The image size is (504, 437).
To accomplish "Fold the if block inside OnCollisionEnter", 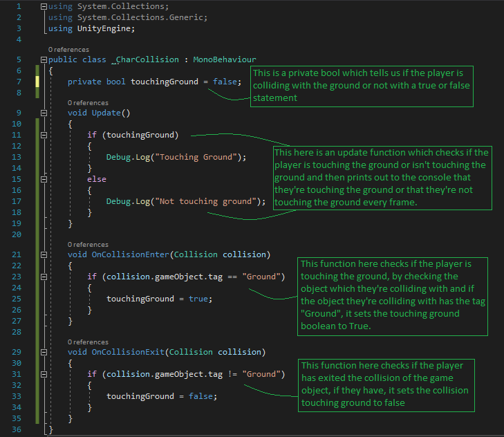I will pyautogui.click(x=45, y=277).
